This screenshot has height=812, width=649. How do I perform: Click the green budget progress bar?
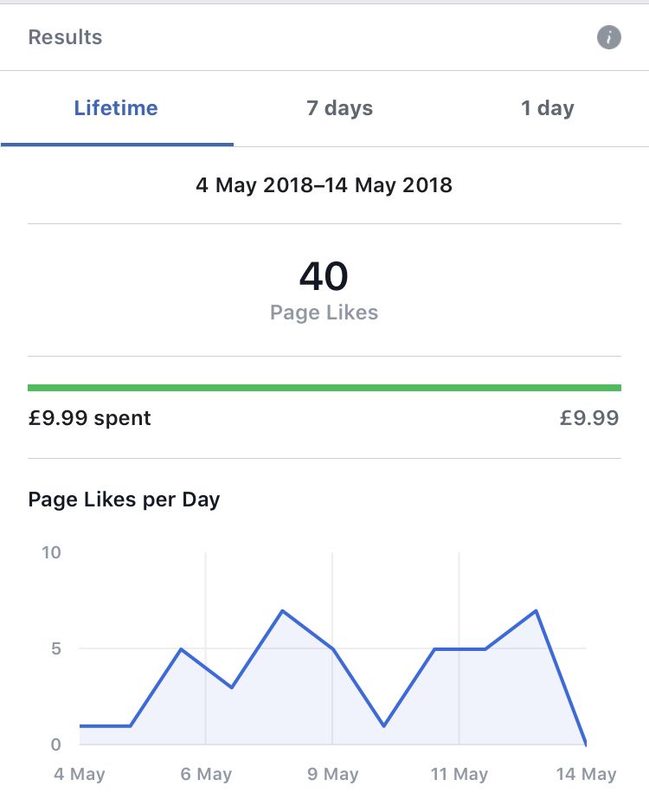point(324,388)
